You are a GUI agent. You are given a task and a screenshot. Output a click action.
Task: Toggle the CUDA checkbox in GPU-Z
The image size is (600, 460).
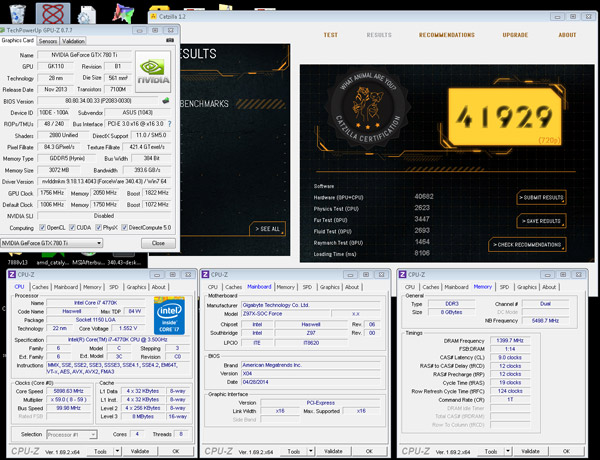(x=72, y=228)
